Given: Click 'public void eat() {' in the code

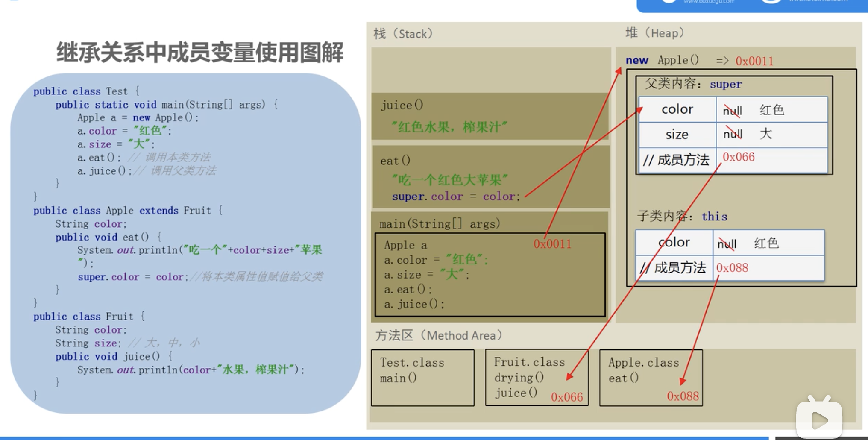Looking at the screenshot, I should click(108, 237).
